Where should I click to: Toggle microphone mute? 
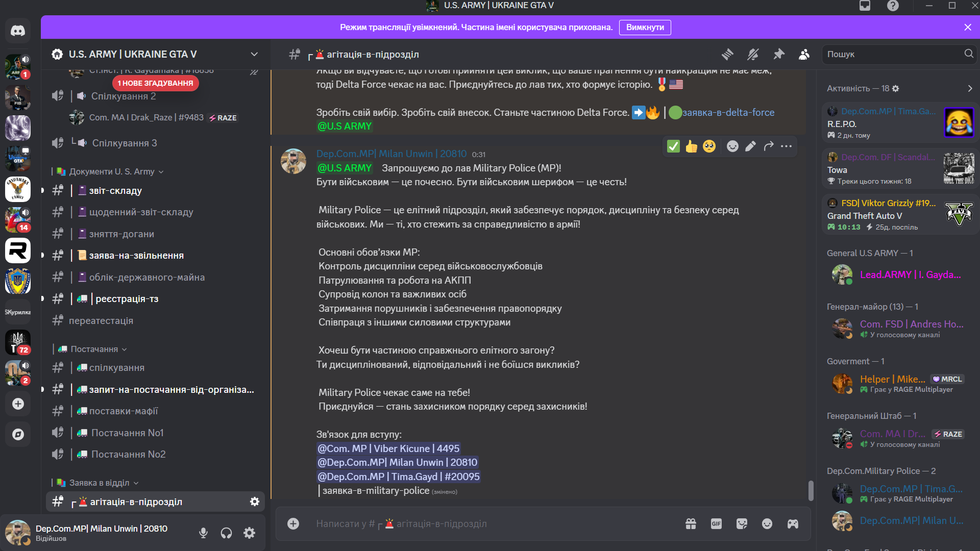point(203,533)
